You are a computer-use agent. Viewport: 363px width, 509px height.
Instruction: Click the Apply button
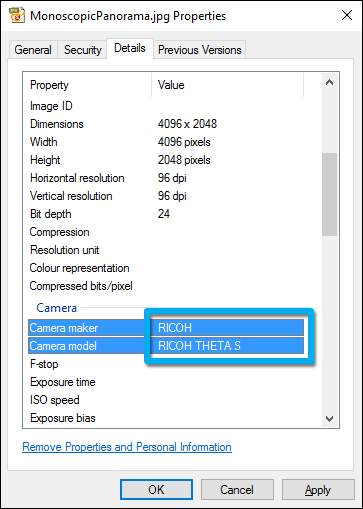click(318, 490)
